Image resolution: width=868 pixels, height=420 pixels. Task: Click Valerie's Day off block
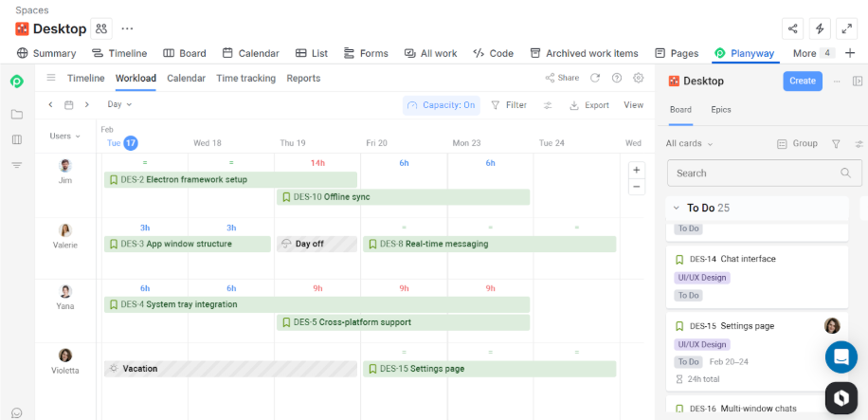coord(316,244)
